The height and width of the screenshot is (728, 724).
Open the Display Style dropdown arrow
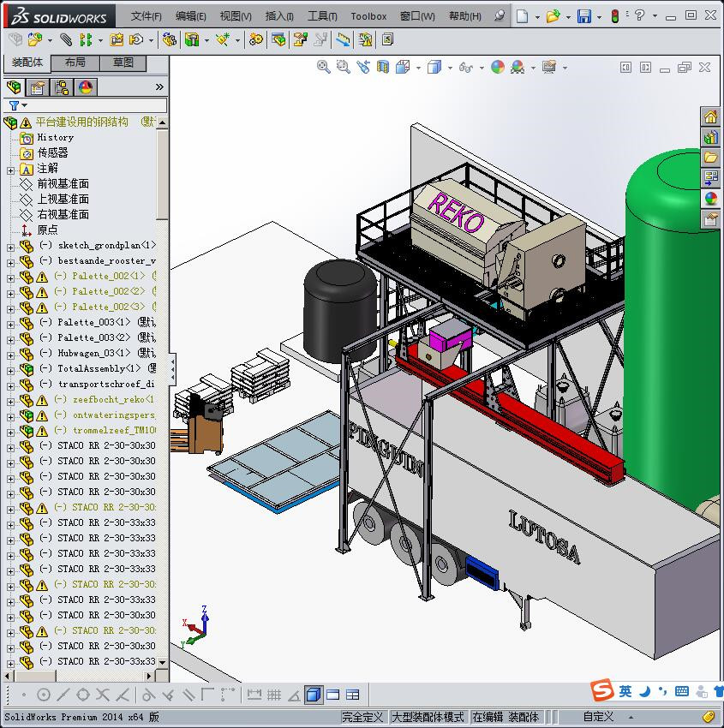tap(450, 68)
